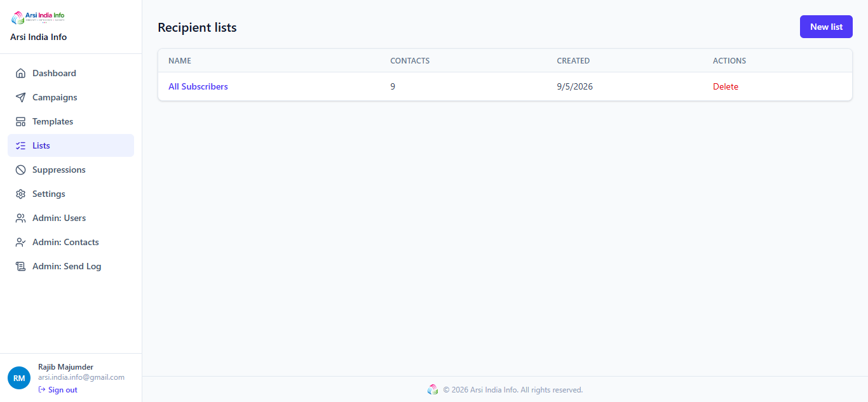Click the footer copyright text
Viewport: 868px width, 402px height.
pyautogui.click(x=513, y=390)
